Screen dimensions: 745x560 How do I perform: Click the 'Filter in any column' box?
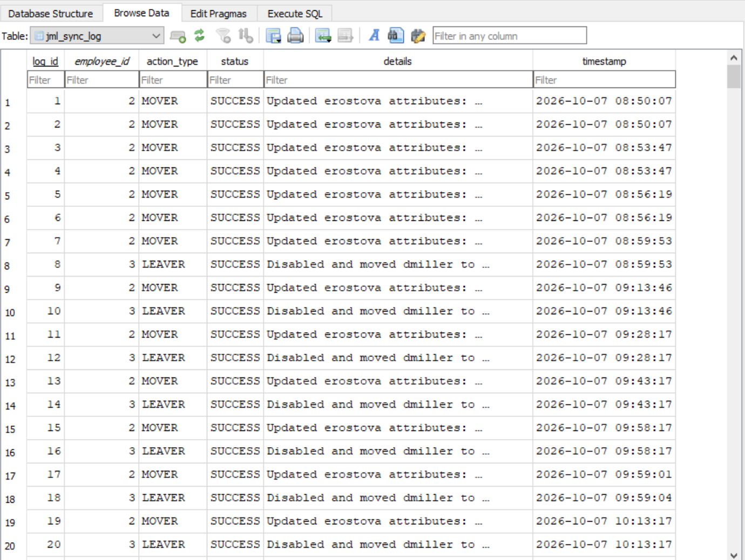510,36
